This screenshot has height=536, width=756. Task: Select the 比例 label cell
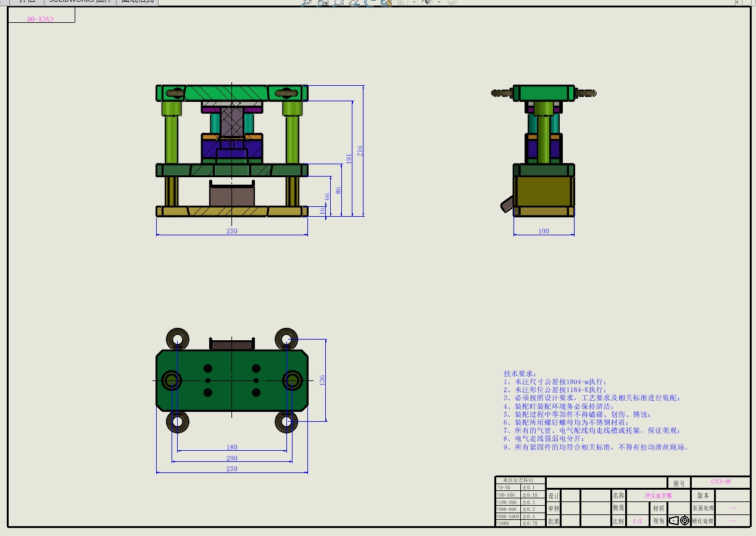(618, 521)
